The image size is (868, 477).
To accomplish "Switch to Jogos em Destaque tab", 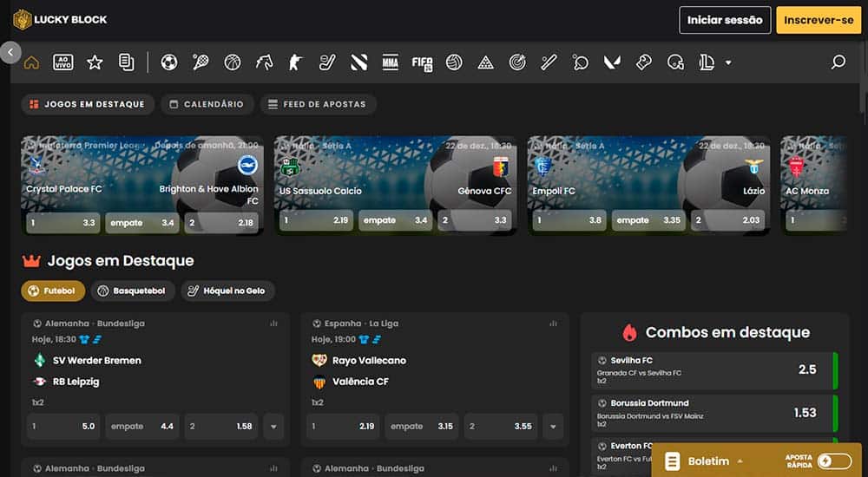I will pos(88,104).
